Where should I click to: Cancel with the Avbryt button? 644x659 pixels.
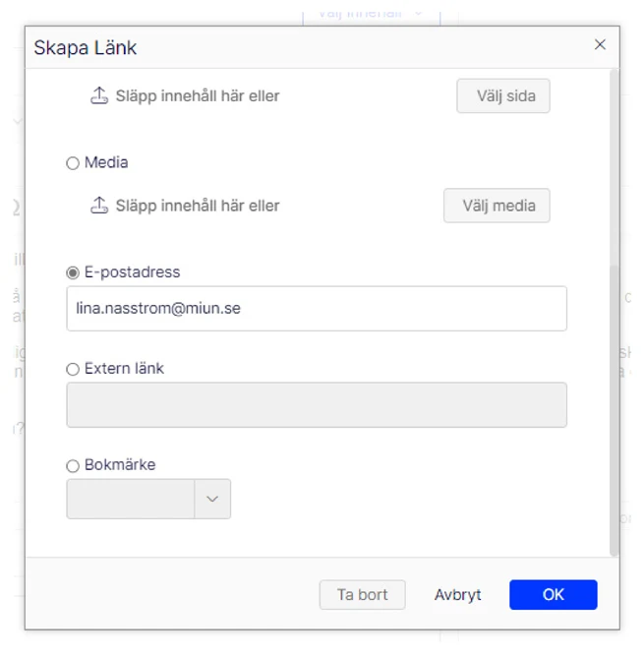click(457, 595)
